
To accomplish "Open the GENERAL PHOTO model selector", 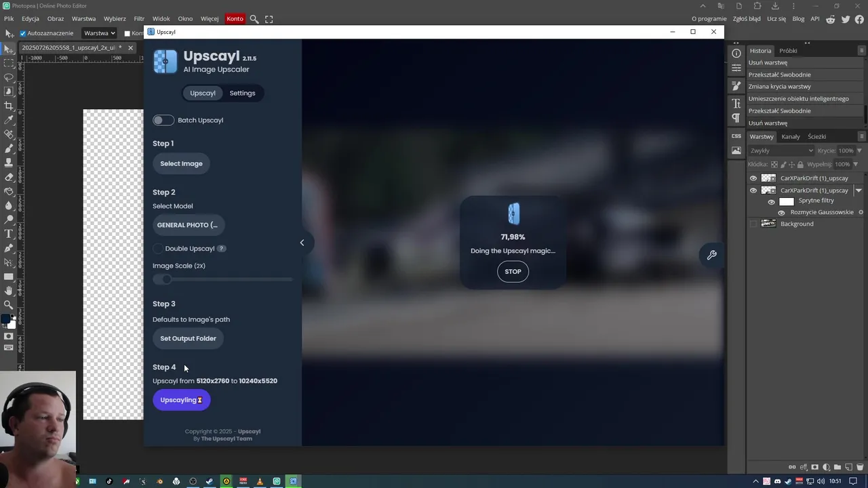I will tap(189, 225).
